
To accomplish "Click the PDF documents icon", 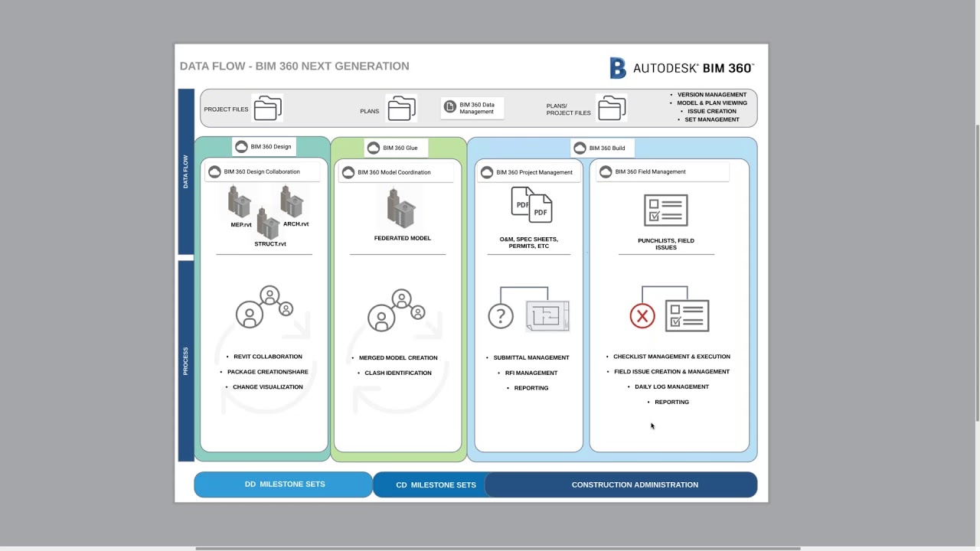I will pyautogui.click(x=531, y=204).
